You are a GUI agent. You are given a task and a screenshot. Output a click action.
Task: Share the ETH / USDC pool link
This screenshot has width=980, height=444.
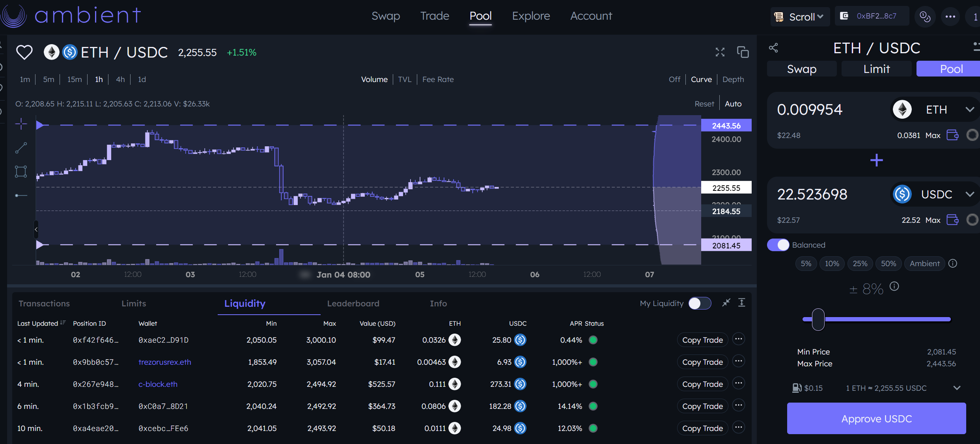[x=773, y=48]
